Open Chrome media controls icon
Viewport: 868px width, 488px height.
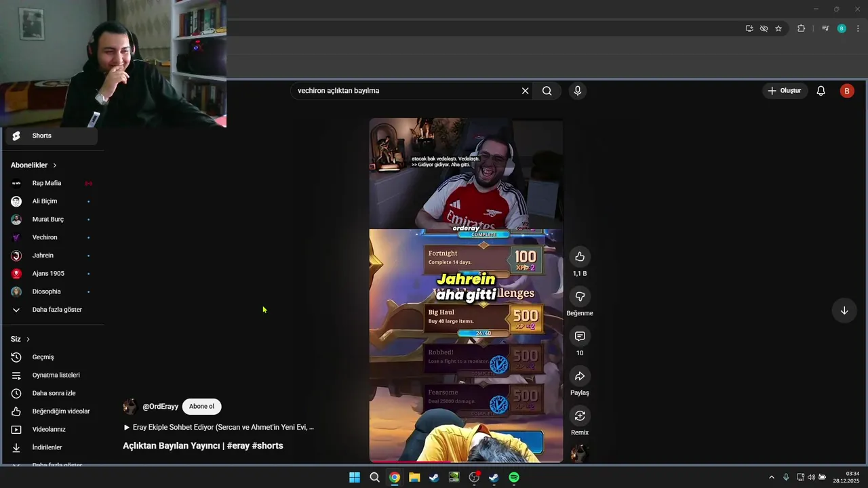(x=825, y=28)
